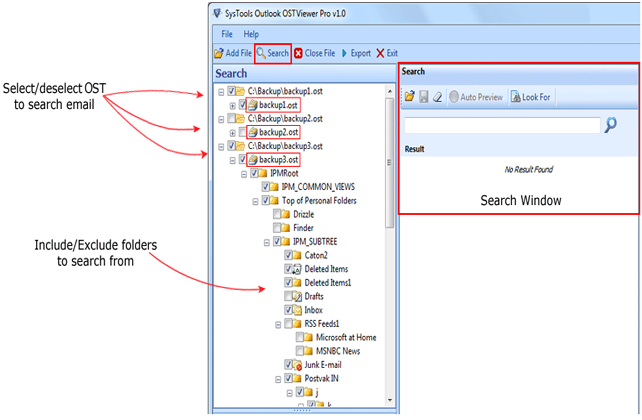Select the Postvak IN folder icon

tap(297, 378)
